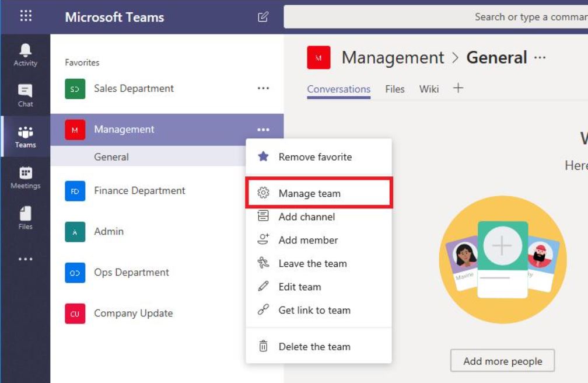The height and width of the screenshot is (383, 588).
Task: Show more apps ellipsis in sidebar
Action: point(26,259)
